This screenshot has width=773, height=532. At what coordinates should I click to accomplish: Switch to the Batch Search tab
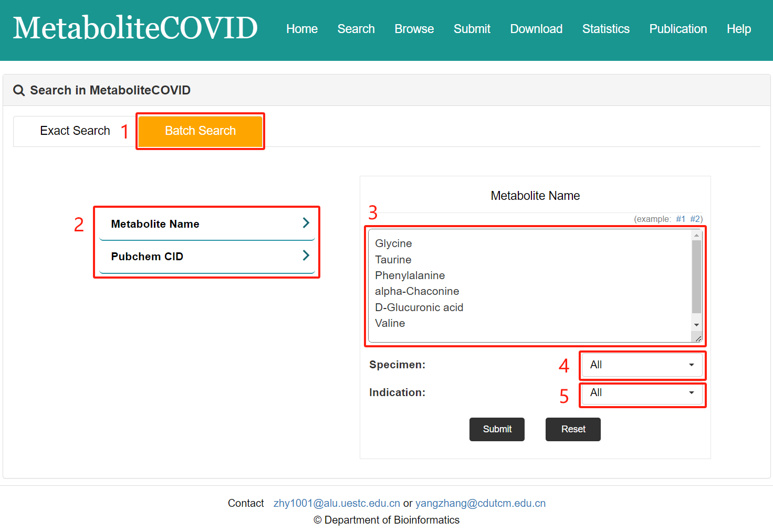(200, 131)
